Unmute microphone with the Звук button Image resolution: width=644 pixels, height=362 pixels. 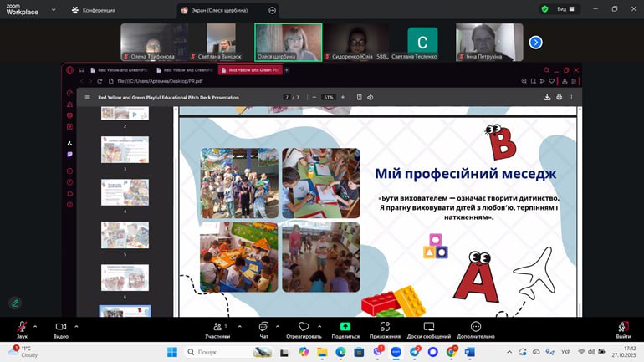click(x=22, y=329)
